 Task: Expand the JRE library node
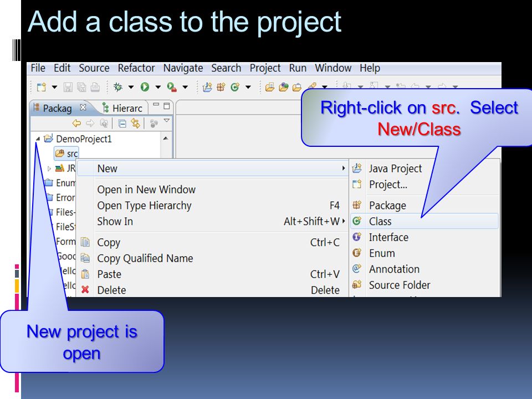coord(49,168)
